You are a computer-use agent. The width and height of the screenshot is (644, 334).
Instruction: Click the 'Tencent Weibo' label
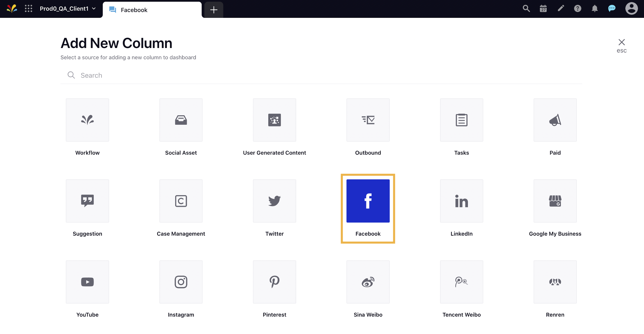(462, 315)
